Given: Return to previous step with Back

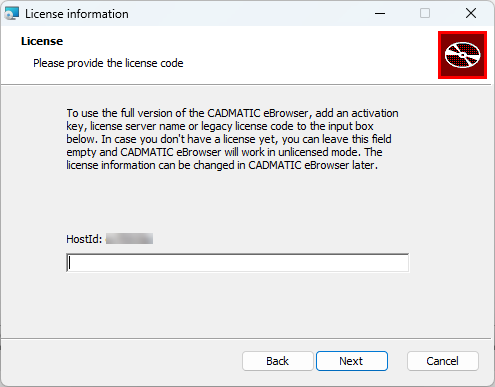Looking at the screenshot, I should 278,361.
